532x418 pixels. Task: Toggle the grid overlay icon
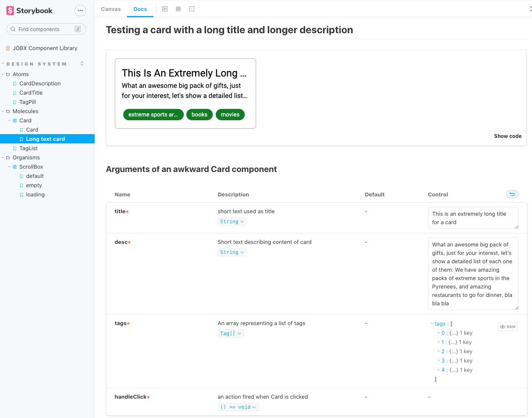178,9
